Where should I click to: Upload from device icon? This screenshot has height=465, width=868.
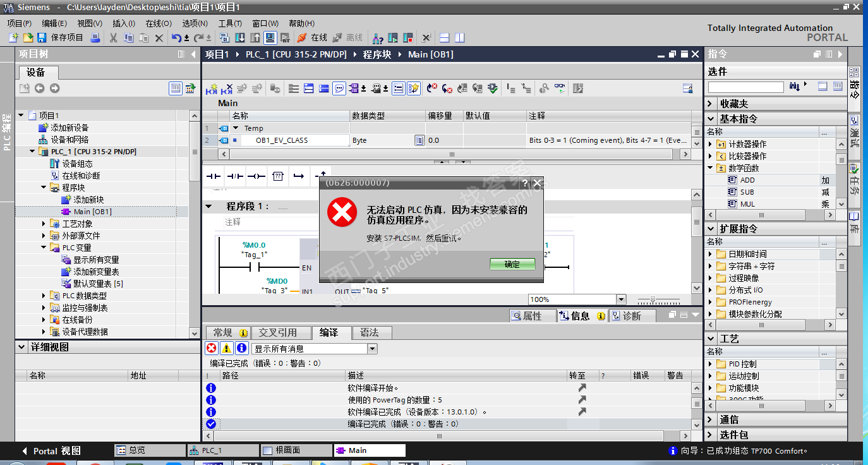coord(255,38)
